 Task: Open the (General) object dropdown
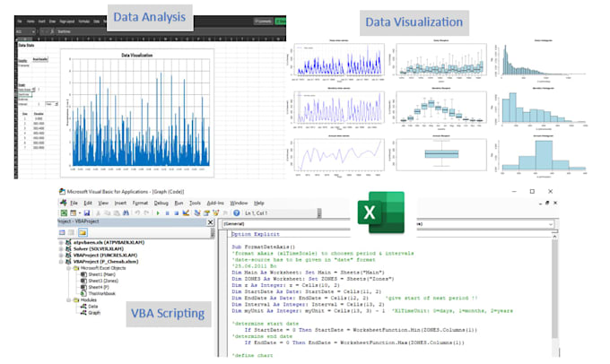click(287, 224)
